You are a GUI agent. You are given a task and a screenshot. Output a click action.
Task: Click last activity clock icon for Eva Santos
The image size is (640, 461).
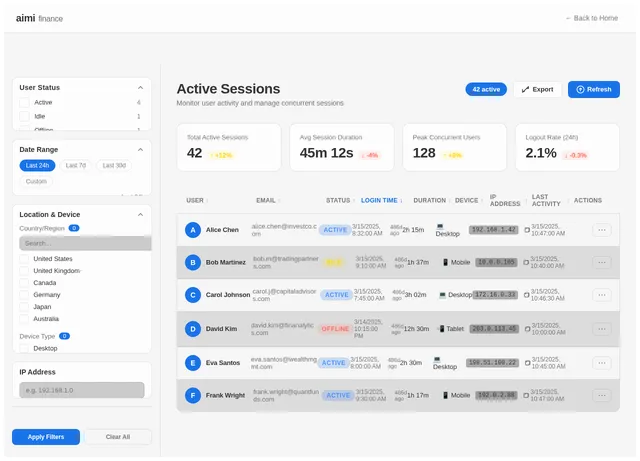[527, 363]
